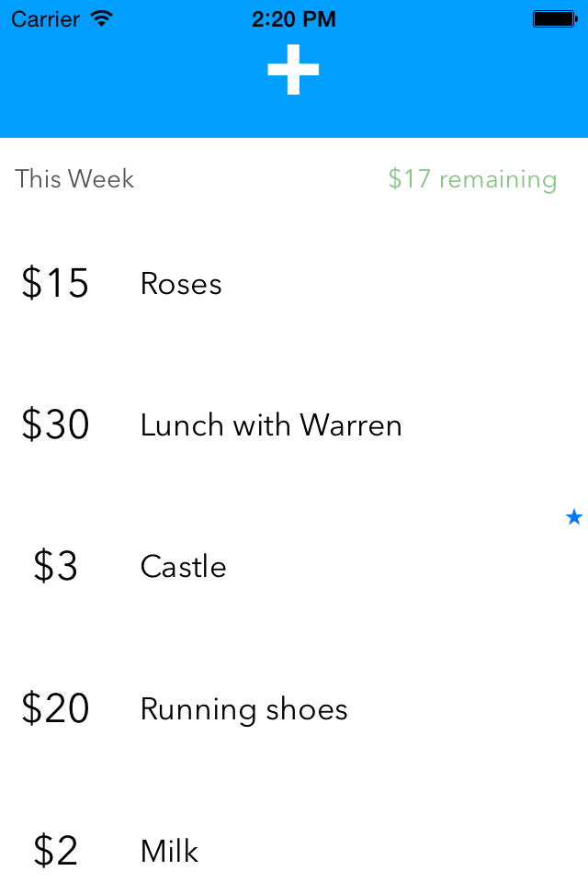
Task: Tap the 2:20 PM clock
Action: coord(294,18)
